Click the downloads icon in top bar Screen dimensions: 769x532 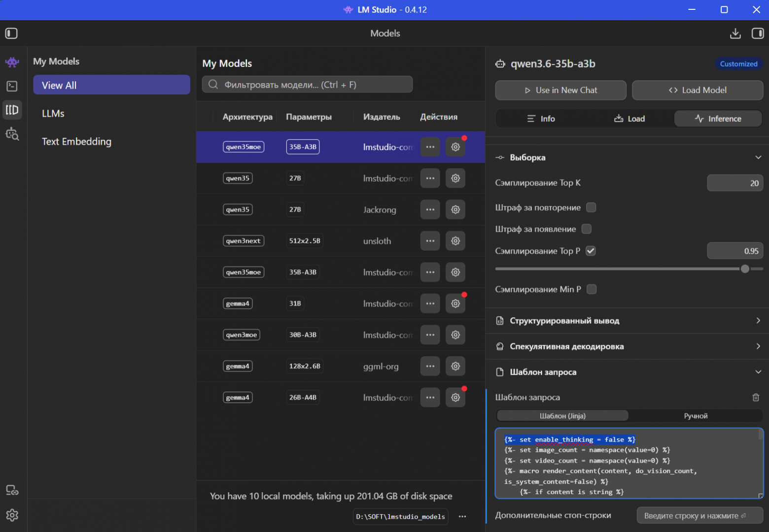tap(735, 33)
